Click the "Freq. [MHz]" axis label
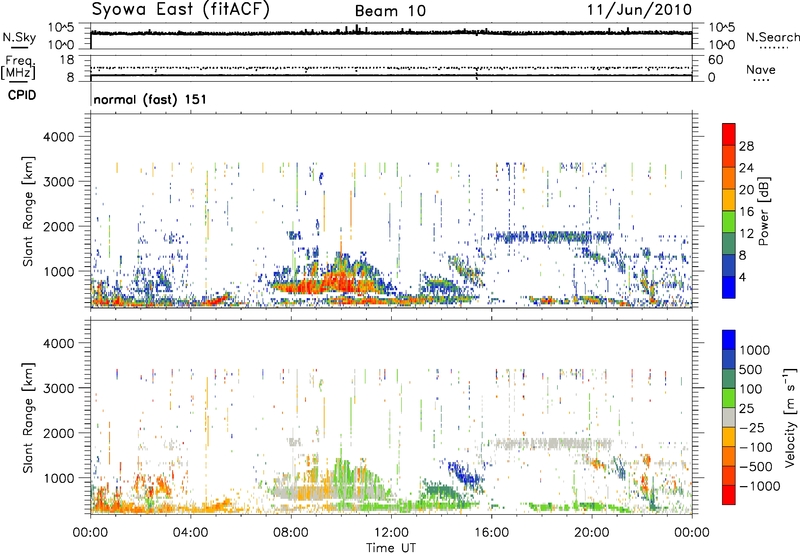The width and height of the screenshot is (800, 554). point(18,68)
